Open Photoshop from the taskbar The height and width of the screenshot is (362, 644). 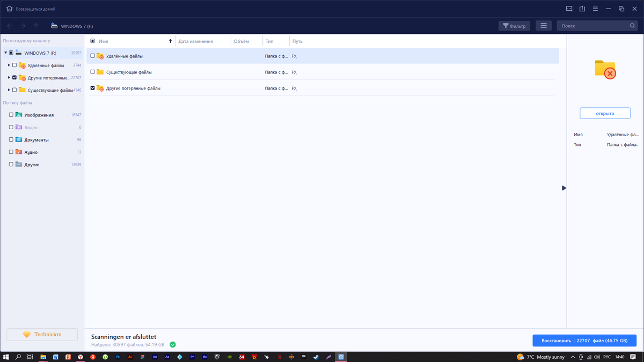point(118,357)
